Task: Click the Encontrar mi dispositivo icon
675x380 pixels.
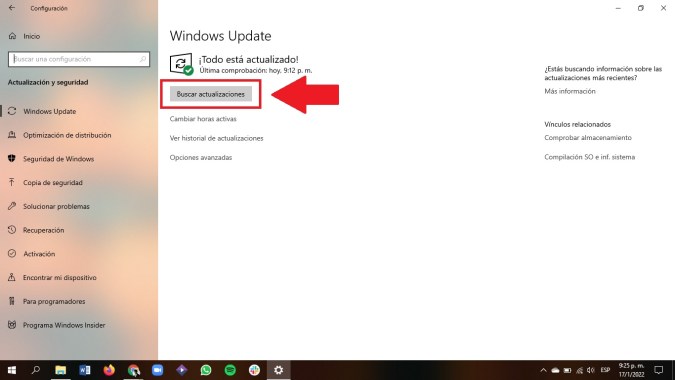Action: tap(12, 277)
